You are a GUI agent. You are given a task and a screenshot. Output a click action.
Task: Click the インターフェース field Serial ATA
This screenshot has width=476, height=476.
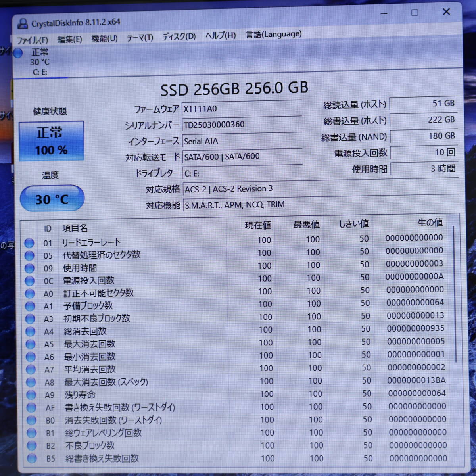[242, 140]
